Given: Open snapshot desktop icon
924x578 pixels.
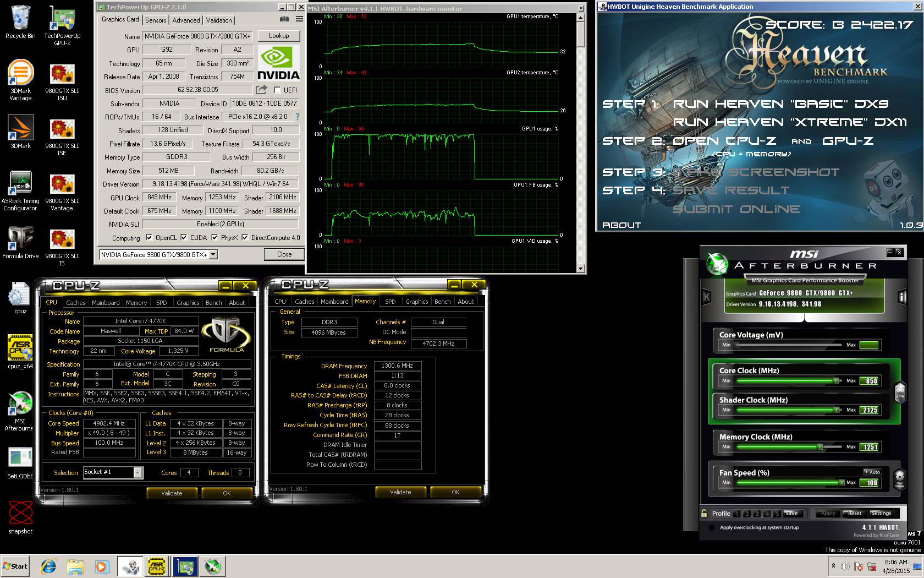Looking at the screenshot, I should tap(20, 518).
